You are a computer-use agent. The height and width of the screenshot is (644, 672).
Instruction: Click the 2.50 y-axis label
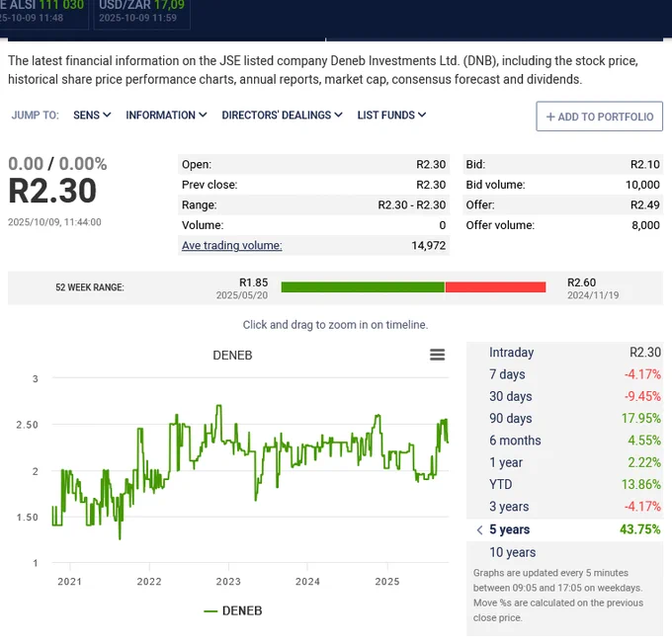click(27, 425)
